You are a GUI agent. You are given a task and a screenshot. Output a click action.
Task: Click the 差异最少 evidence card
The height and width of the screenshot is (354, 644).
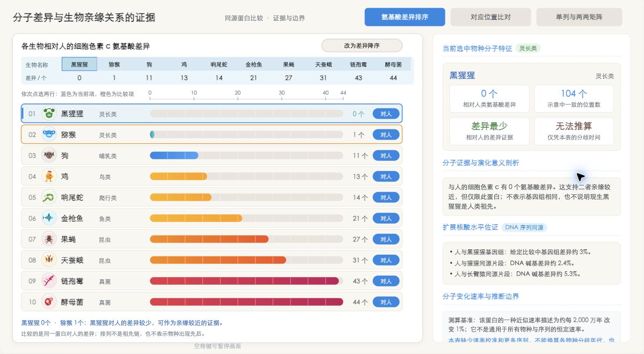tap(489, 131)
